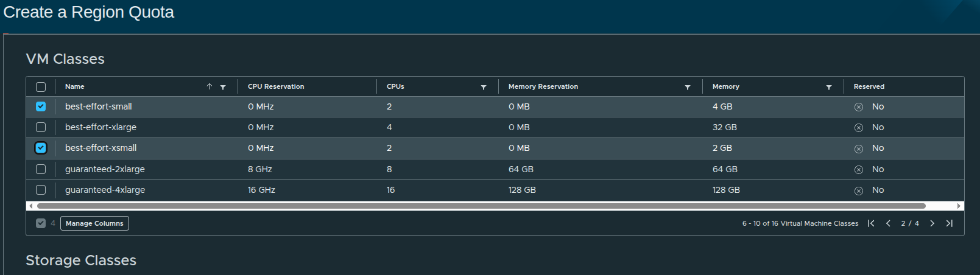Go to last page of VM classes

coord(949,223)
